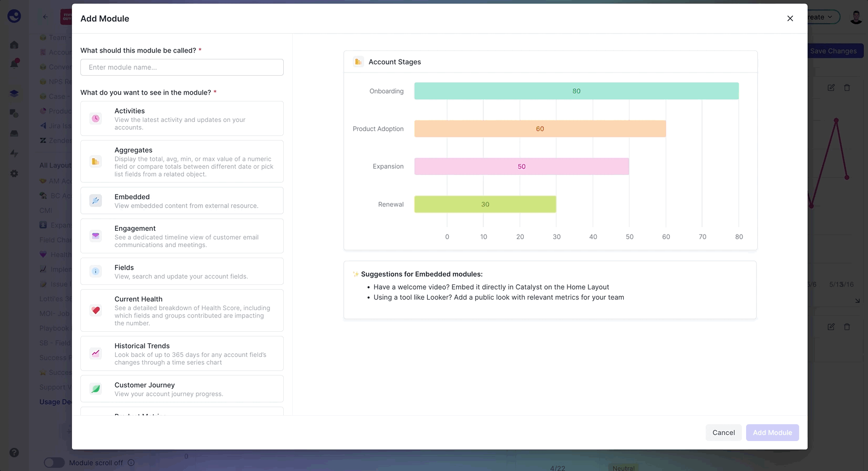Click the back arrow in background header
868x471 pixels.
pos(45,17)
